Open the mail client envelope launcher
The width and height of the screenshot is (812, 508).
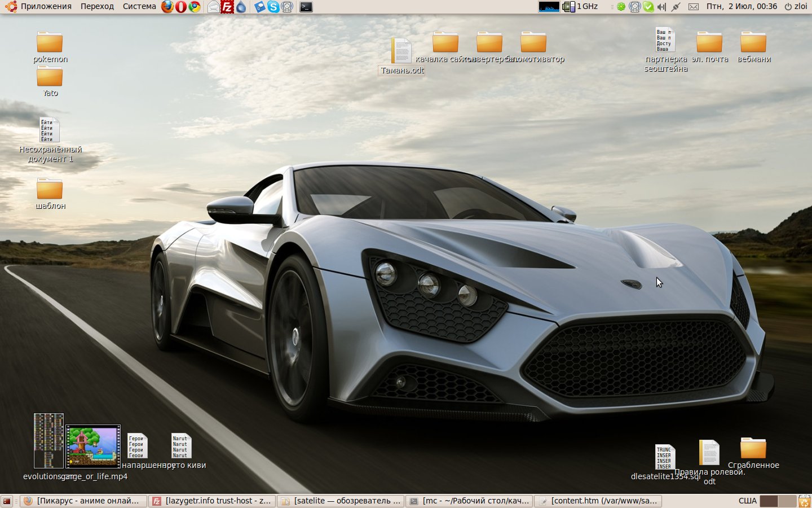(213, 7)
